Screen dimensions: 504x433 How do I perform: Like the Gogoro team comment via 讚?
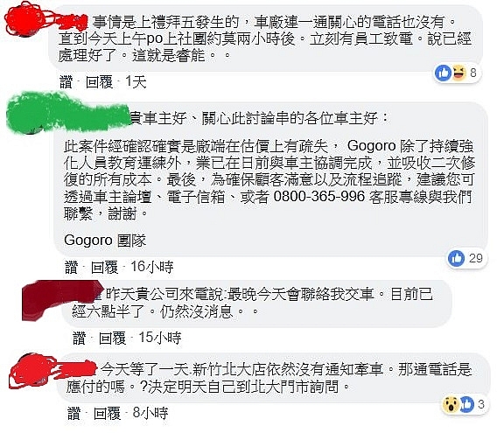71,267
